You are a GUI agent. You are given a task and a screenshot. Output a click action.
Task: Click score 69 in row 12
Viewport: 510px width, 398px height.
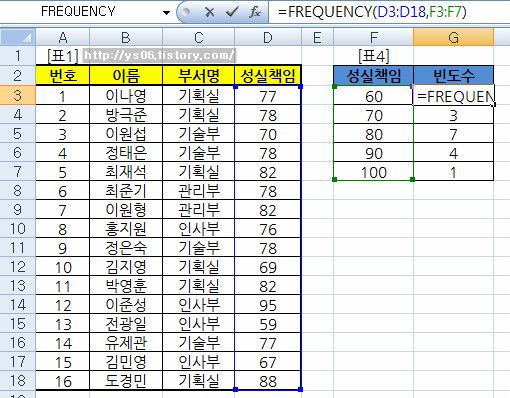click(x=268, y=267)
